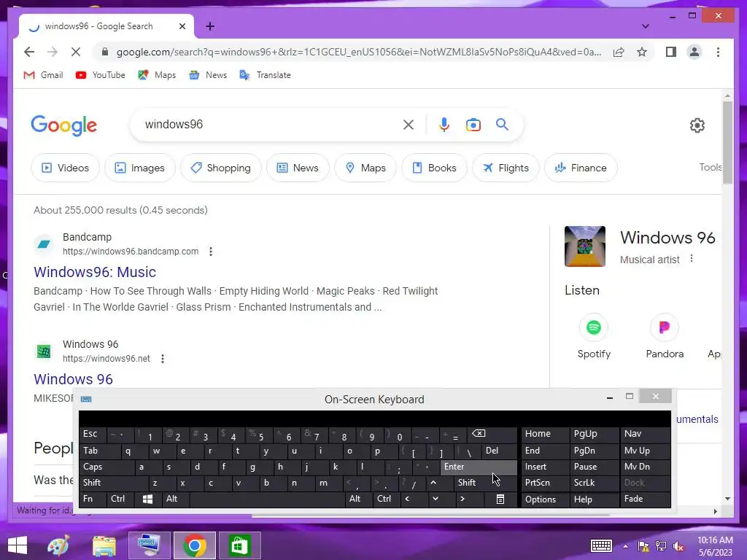Close the windows96 Google Search tab
Viewport: 747px width, 560px height.
(182, 26)
